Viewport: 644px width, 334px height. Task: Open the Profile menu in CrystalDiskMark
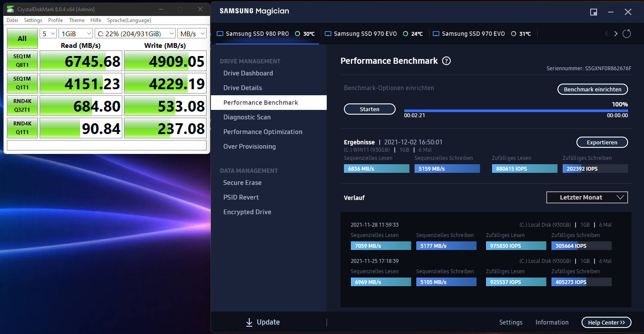coord(56,20)
